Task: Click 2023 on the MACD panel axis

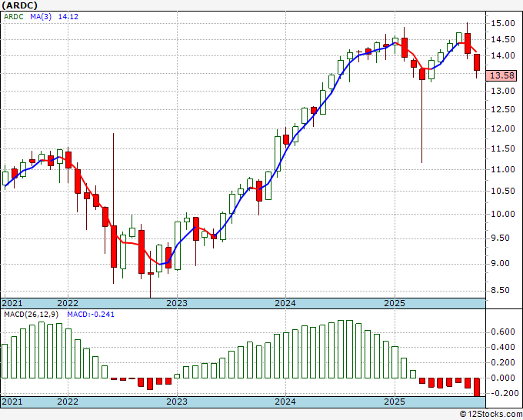Action: 177,402
